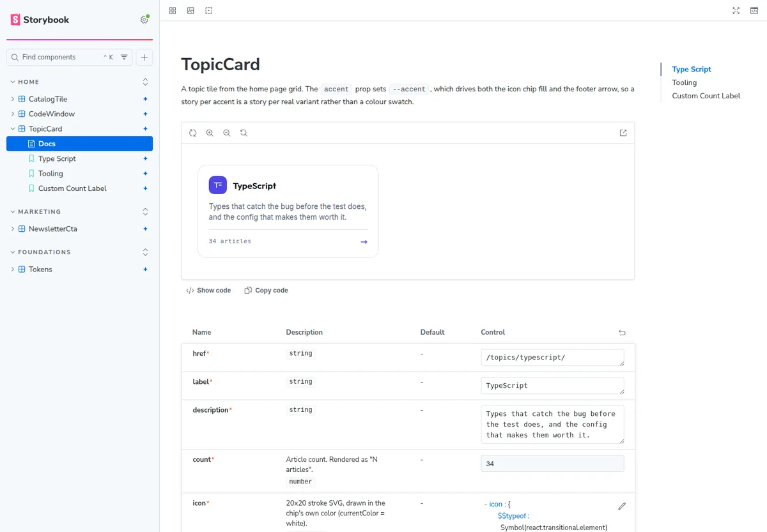
Task: Edit icon object with pencil icon
Action: (622, 506)
